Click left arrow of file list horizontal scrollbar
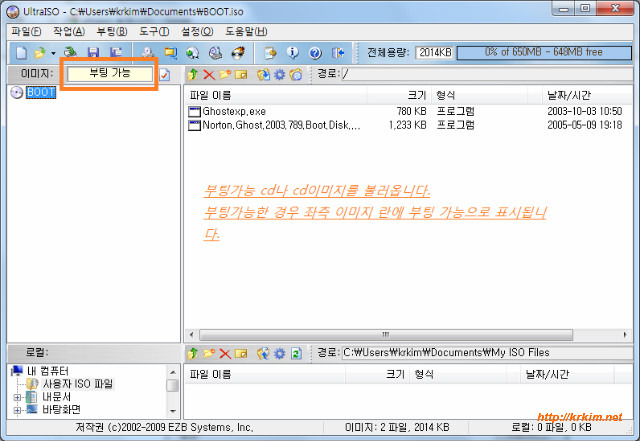 [x=191, y=335]
